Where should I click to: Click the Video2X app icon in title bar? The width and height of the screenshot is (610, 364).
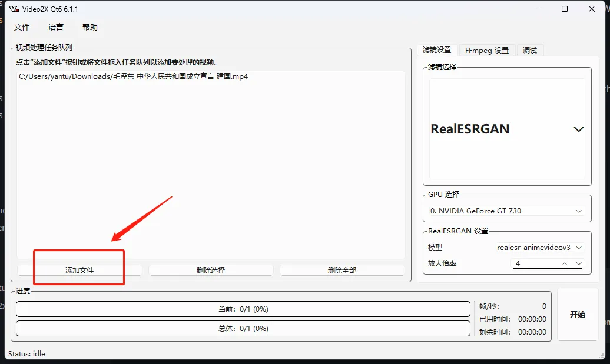tap(14, 9)
